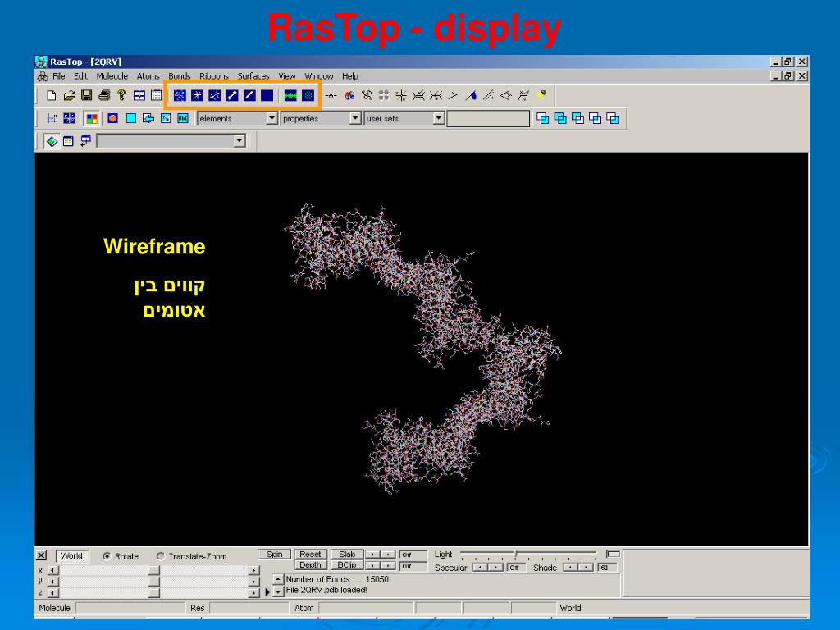Viewport: 840px width, 630px height.
Task: Click the Light intensity slider handle
Action: coord(515,555)
